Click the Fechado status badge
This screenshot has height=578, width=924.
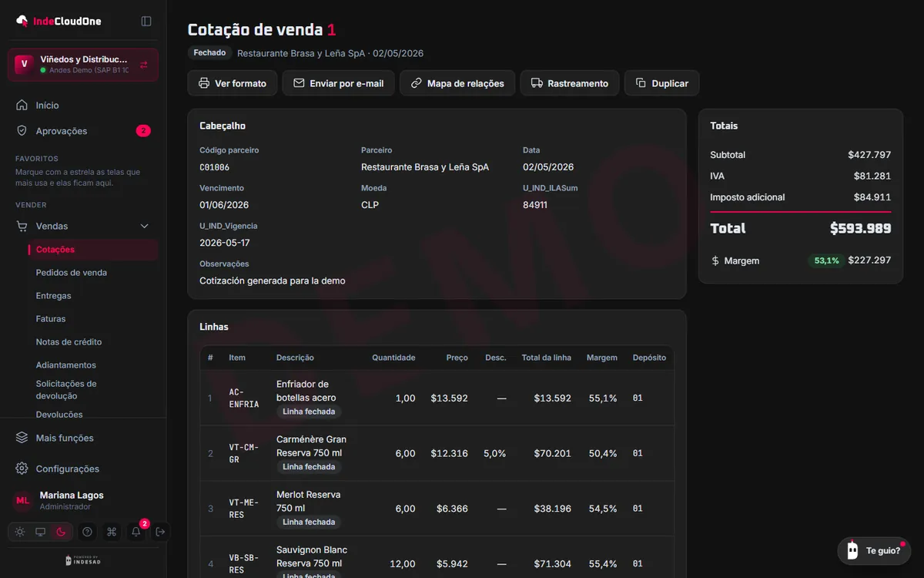[x=209, y=53]
